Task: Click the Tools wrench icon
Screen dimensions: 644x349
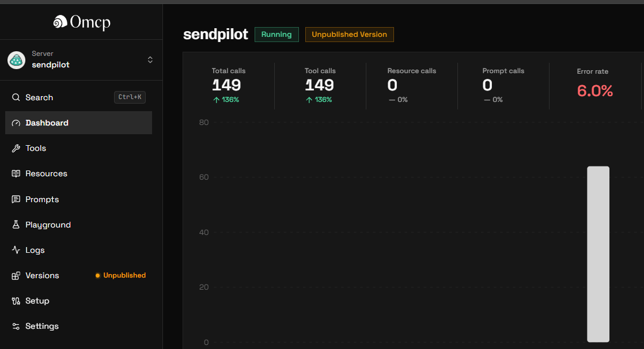Action: click(16, 148)
